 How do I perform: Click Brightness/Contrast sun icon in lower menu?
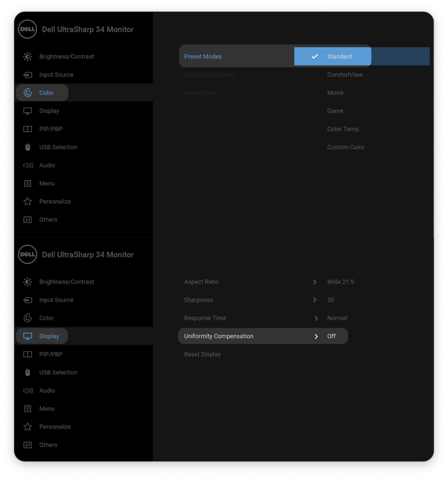(27, 282)
